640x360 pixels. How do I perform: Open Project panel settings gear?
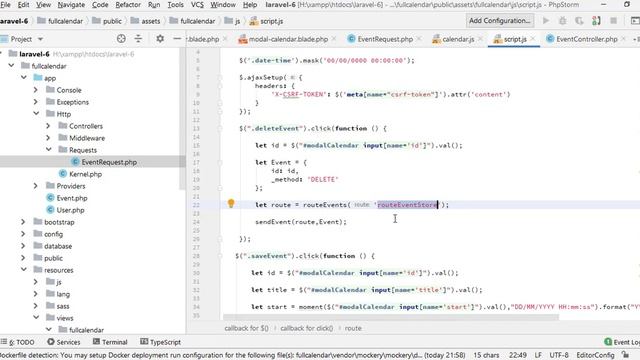160,39
